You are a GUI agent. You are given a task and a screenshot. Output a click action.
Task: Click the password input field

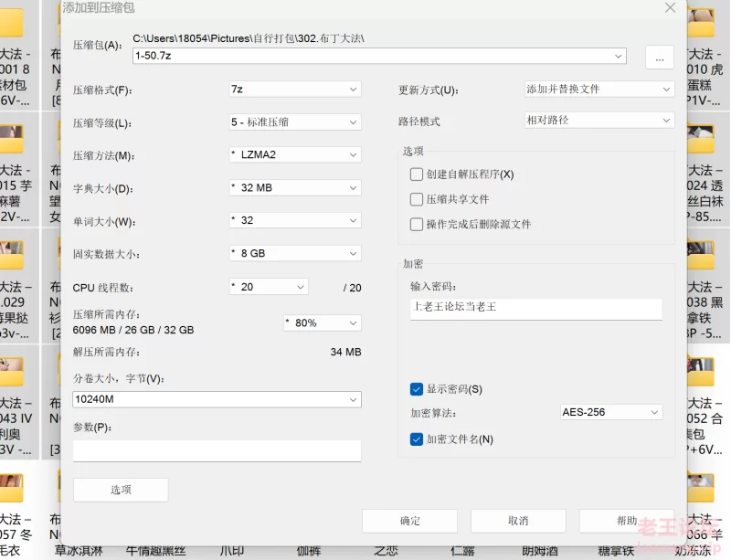pos(536,309)
